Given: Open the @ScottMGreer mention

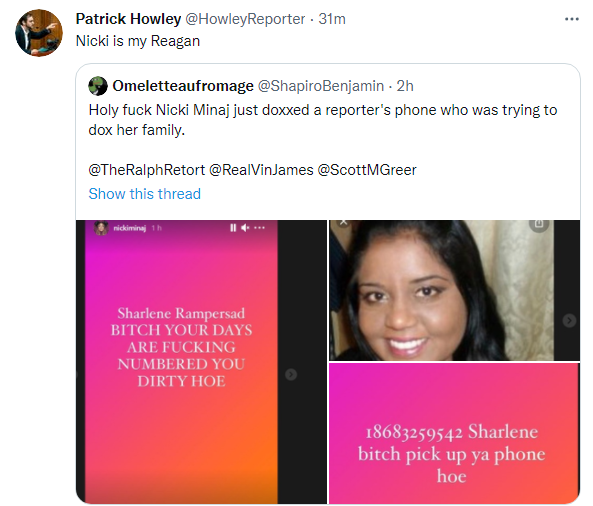Looking at the screenshot, I should point(367,170).
